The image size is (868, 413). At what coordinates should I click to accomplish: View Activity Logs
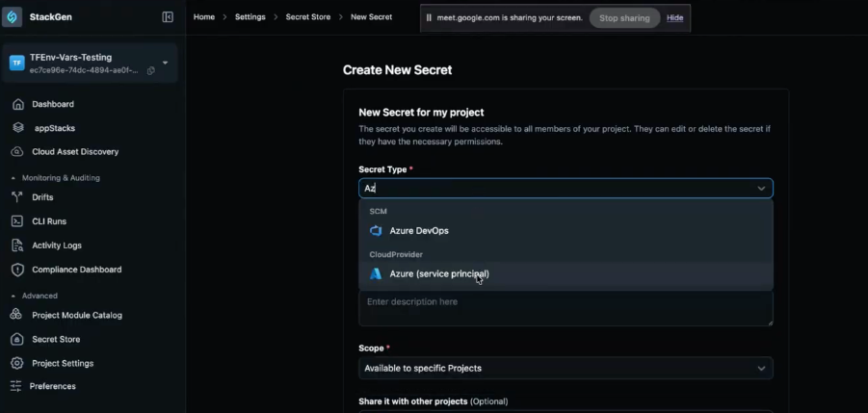57,245
